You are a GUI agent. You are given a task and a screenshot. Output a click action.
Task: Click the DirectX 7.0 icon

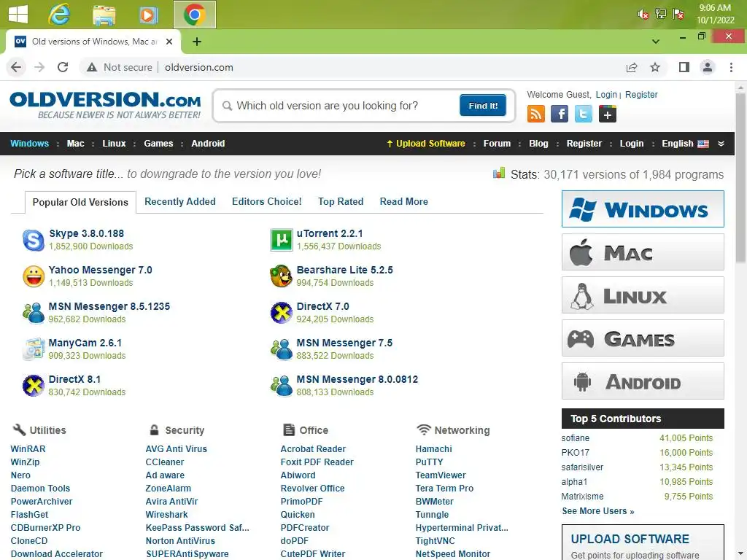click(281, 313)
